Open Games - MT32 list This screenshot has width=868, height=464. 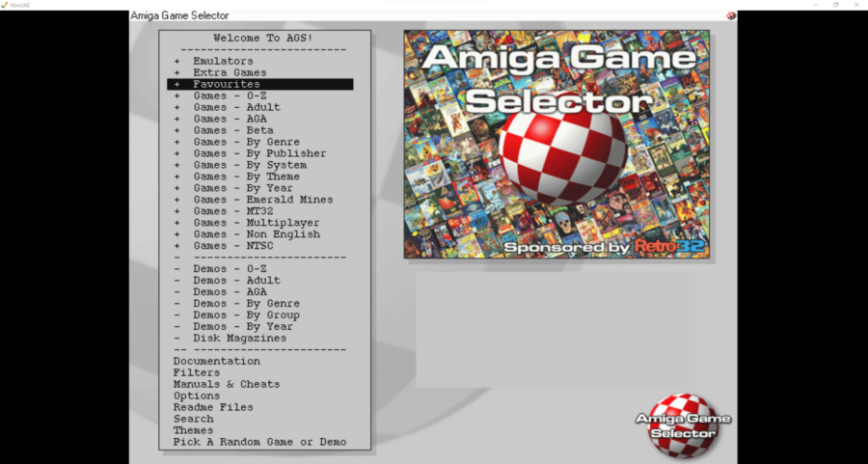tap(233, 211)
